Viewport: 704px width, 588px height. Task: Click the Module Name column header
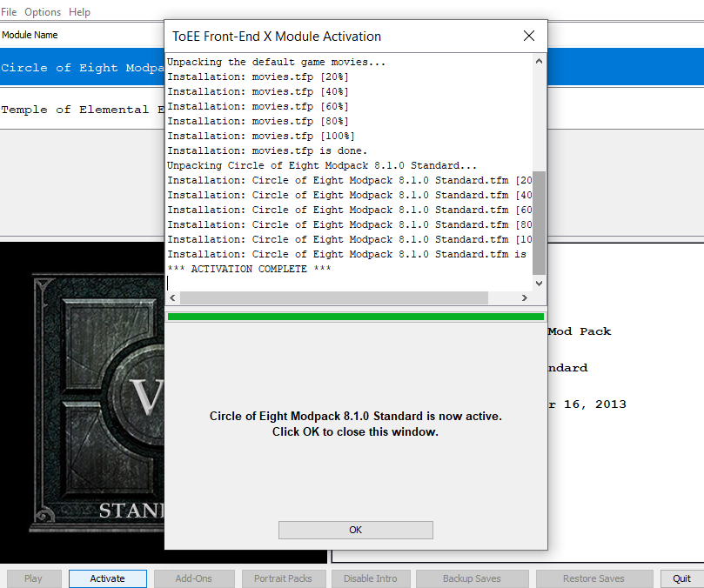coord(30,35)
